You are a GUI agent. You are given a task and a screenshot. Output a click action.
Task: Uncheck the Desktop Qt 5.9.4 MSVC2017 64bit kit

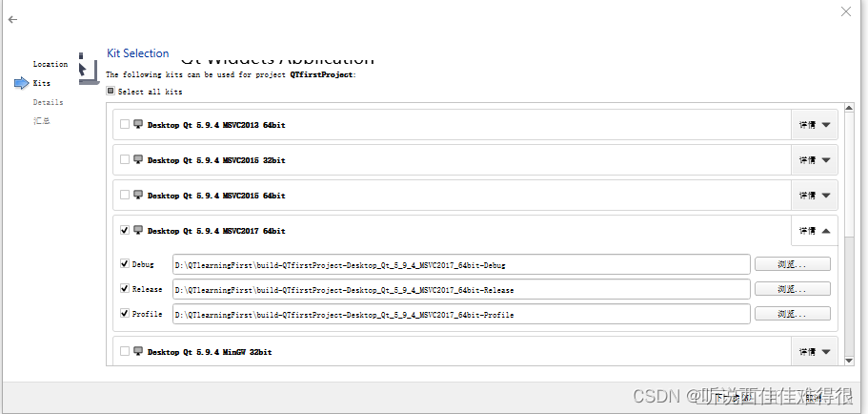tap(125, 230)
